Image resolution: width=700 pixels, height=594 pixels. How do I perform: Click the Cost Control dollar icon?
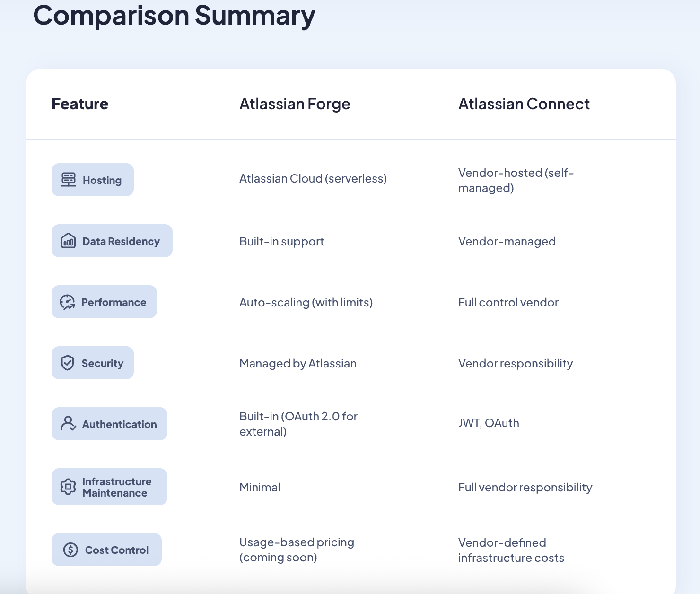(70, 550)
